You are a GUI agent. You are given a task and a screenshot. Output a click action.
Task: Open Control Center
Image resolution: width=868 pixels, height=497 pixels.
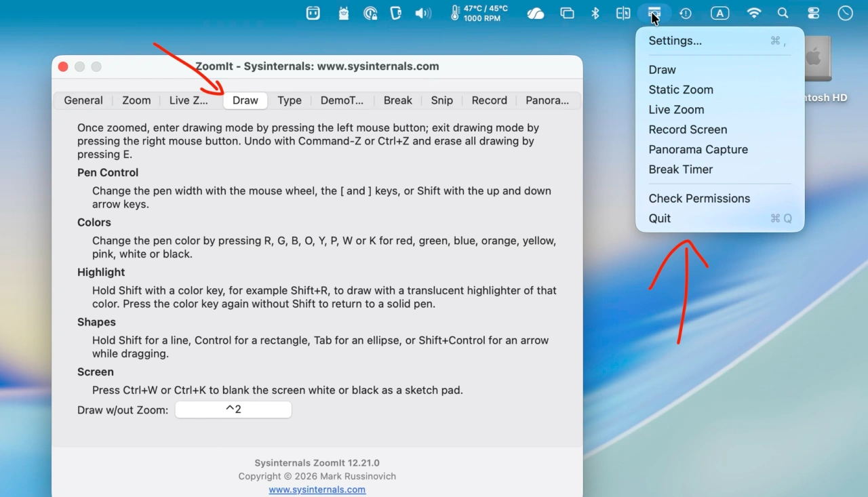814,14
